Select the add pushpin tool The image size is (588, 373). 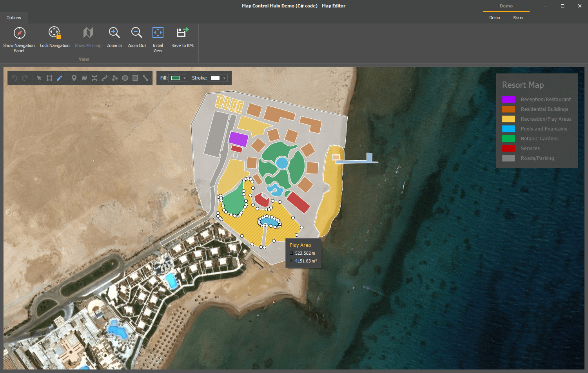[74, 78]
